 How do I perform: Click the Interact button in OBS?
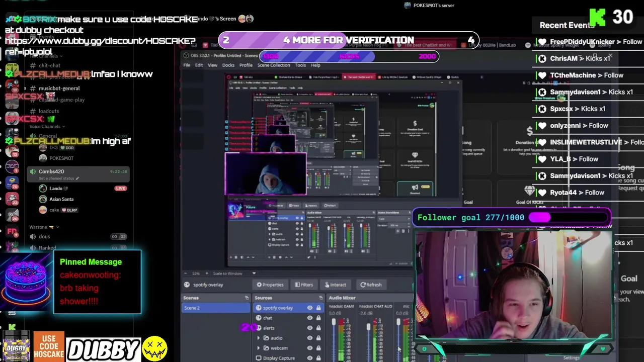point(335,285)
